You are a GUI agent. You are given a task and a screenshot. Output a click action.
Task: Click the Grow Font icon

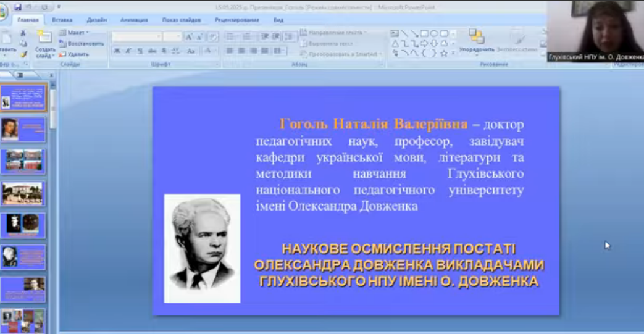pos(188,37)
